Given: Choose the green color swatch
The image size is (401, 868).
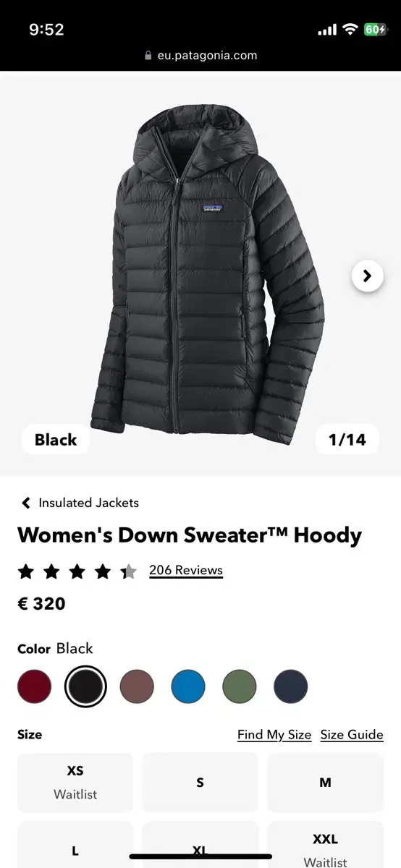Looking at the screenshot, I should pos(240,686).
